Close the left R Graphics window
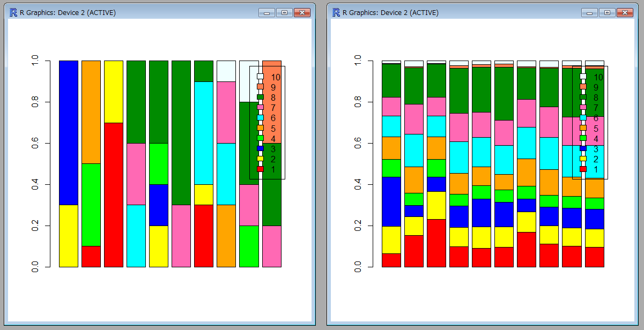The image size is (644, 330). [x=302, y=12]
